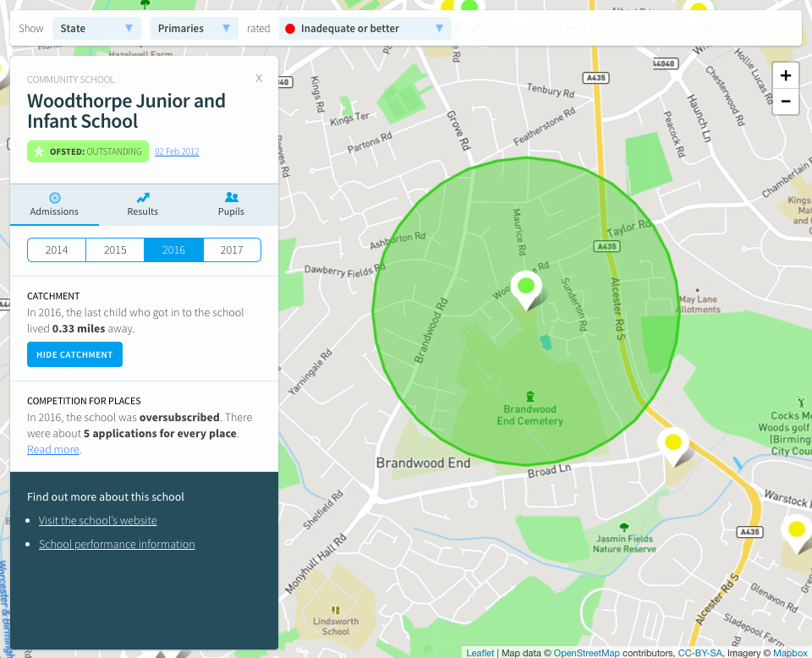The image size is (812, 658).
Task: Switch to the Results tab
Action: tap(143, 205)
